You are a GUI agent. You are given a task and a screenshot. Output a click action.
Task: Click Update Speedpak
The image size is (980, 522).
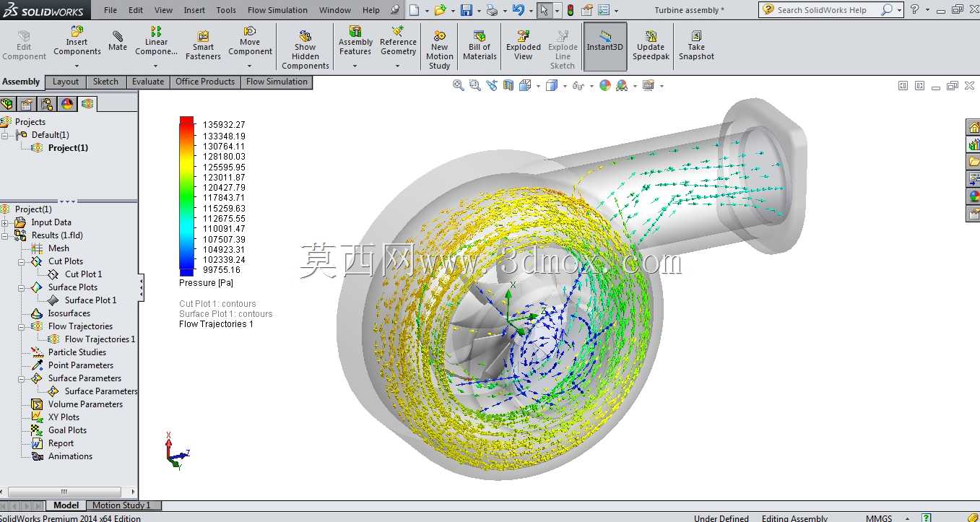click(x=651, y=45)
